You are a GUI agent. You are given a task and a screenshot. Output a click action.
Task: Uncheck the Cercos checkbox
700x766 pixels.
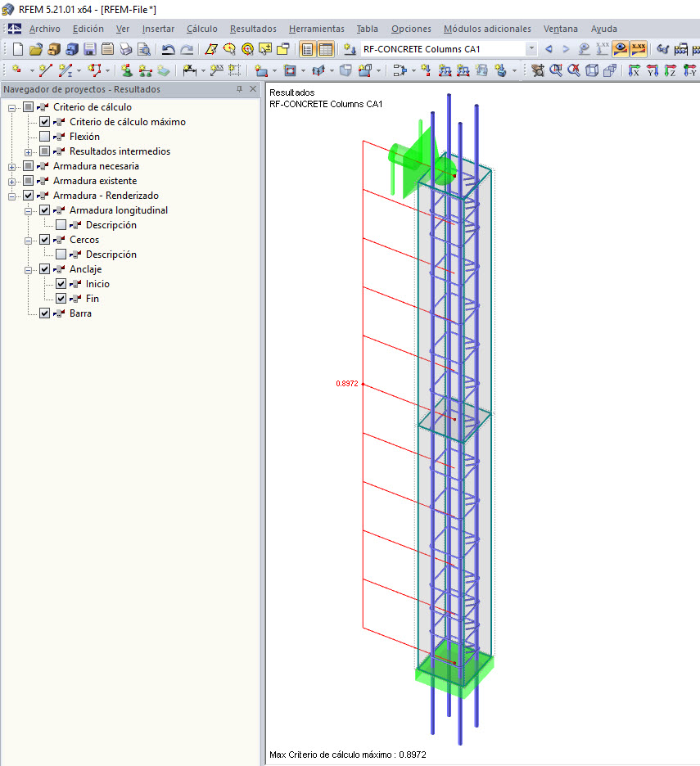pos(44,239)
